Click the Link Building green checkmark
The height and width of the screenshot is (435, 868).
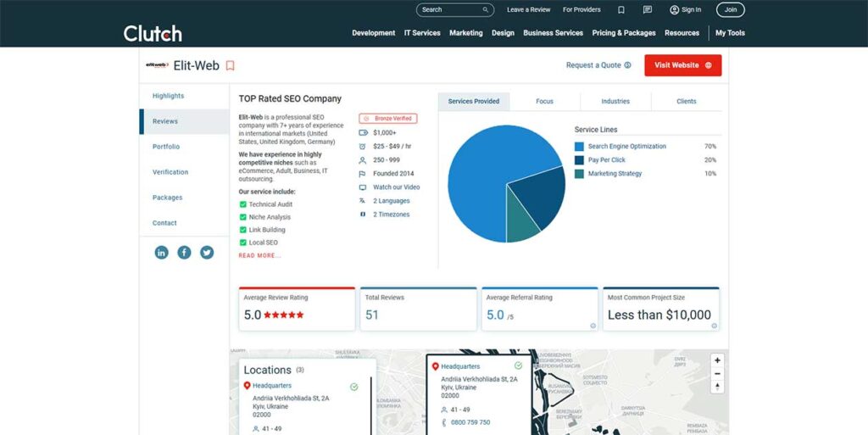tap(242, 230)
